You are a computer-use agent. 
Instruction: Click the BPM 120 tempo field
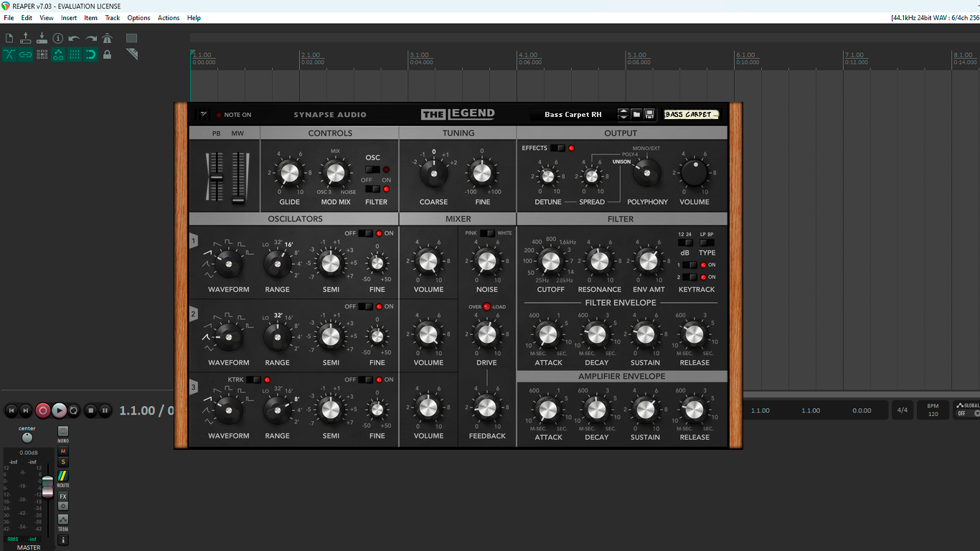(933, 410)
